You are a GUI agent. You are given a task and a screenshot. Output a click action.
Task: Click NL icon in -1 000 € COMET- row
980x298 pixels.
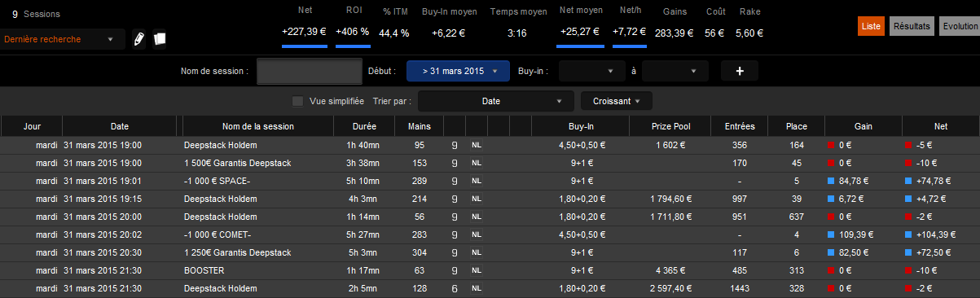477,234
